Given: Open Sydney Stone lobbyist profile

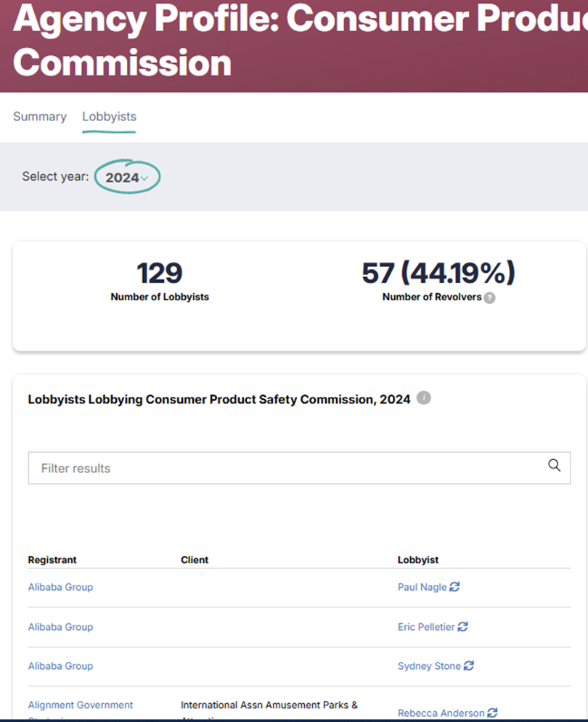Looking at the screenshot, I should point(429,666).
